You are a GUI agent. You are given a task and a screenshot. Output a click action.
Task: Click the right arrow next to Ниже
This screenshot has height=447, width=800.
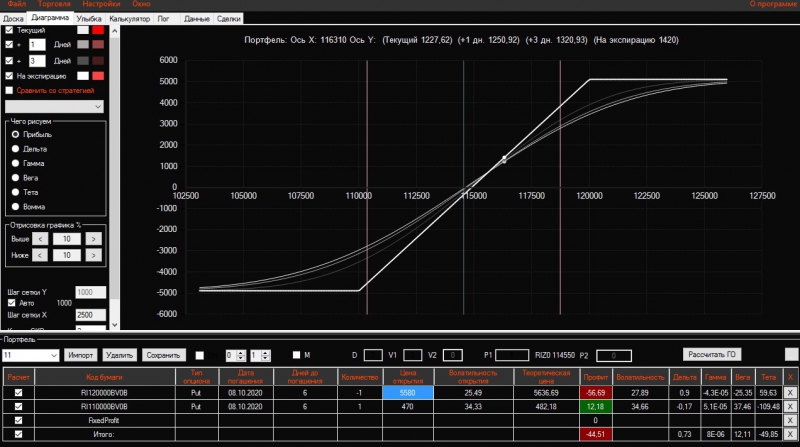point(93,255)
